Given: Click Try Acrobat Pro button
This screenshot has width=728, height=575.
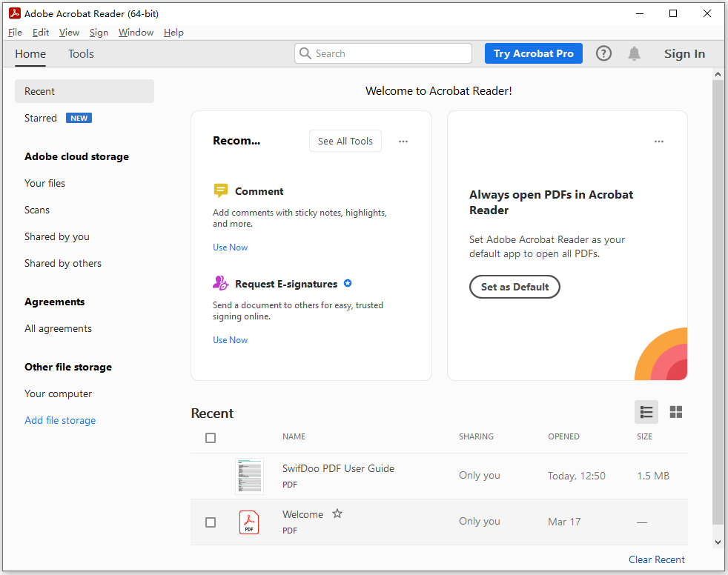Looking at the screenshot, I should [534, 53].
